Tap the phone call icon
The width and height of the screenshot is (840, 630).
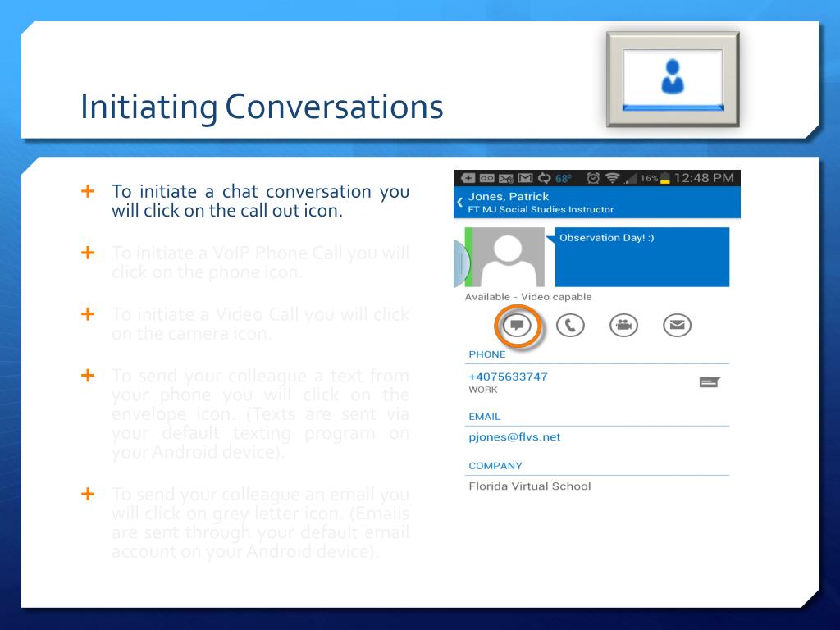pos(570,325)
